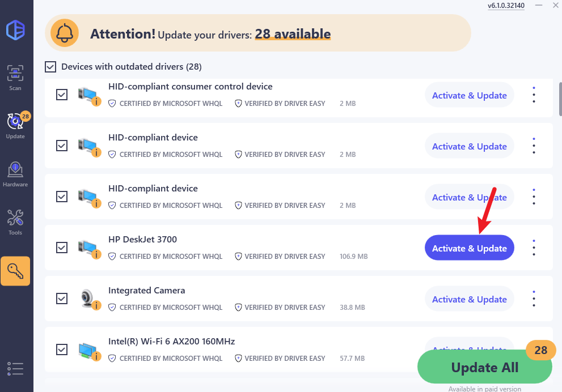562x392 pixels.
Task: Click Activate & Update for HP DeskJet 3700
Action: coord(469,248)
